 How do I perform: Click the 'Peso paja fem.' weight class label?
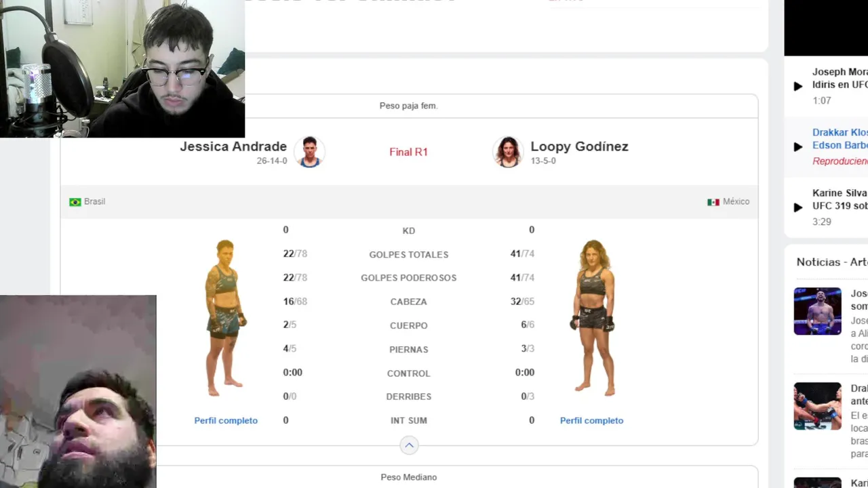[408, 106]
